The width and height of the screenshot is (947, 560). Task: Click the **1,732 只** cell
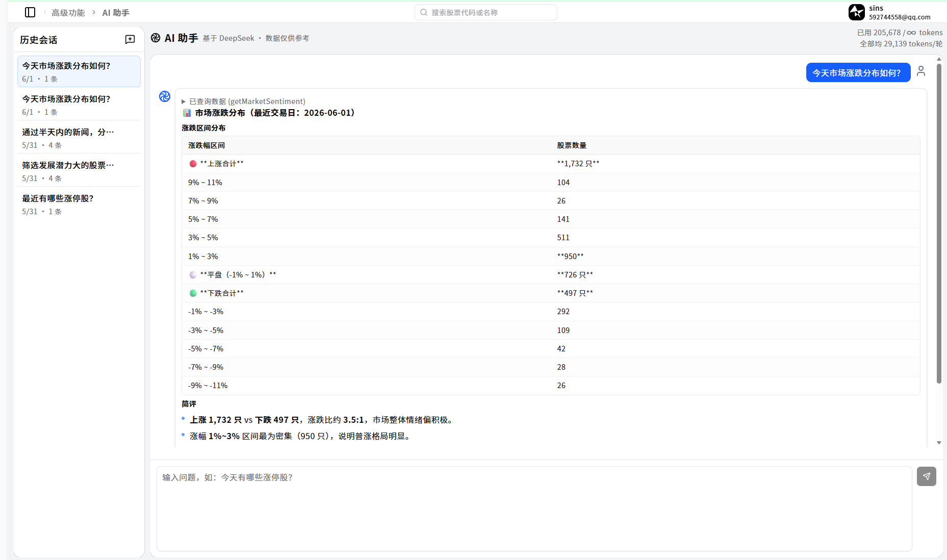578,164
